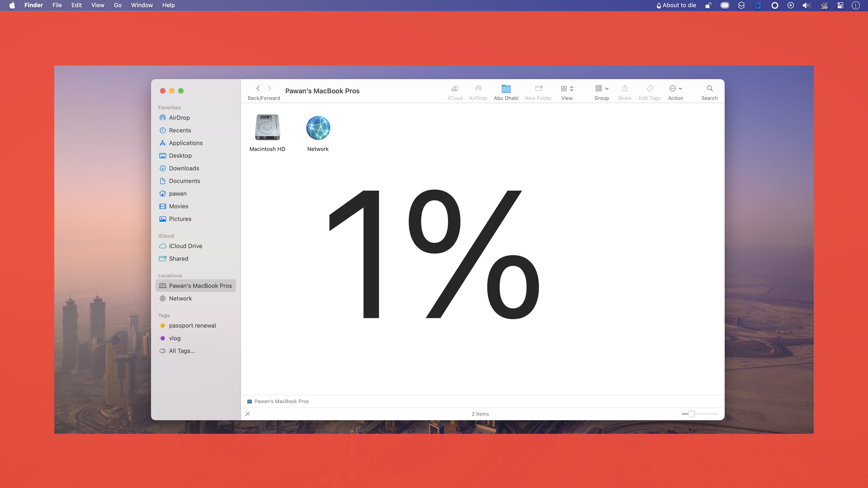Viewport: 868px width, 488px height.
Task: Click the Share toolbar button
Action: [x=624, y=92]
